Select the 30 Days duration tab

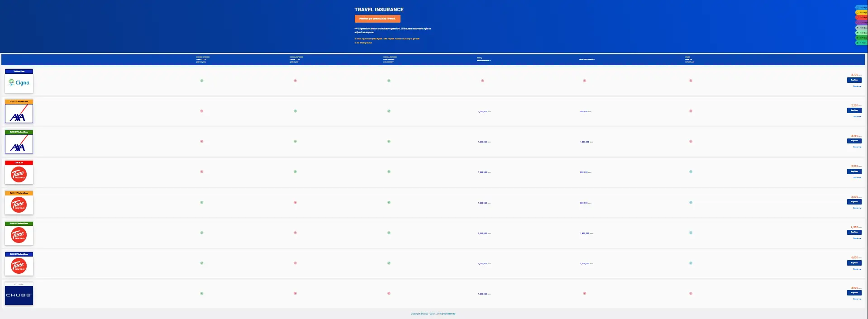pyautogui.click(x=861, y=7)
